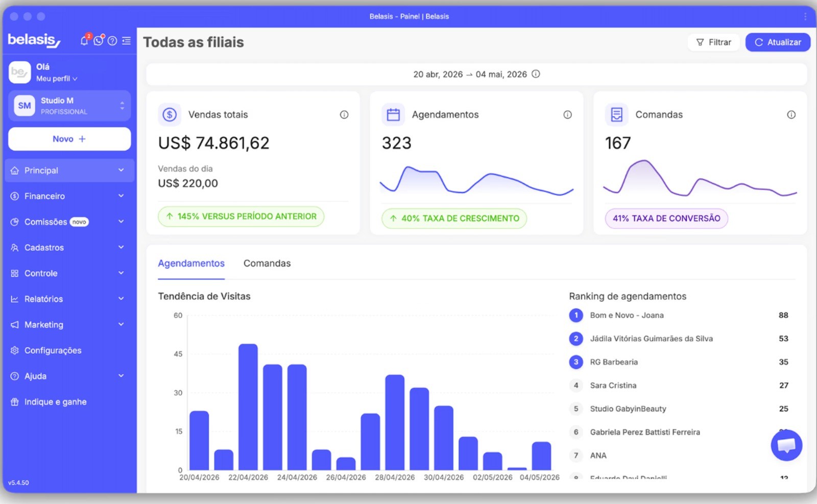The height and width of the screenshot is (504, 817).
Task: Click the coin icon beside Financeiro
Action: pyautogui.click(x=15, y=196)
